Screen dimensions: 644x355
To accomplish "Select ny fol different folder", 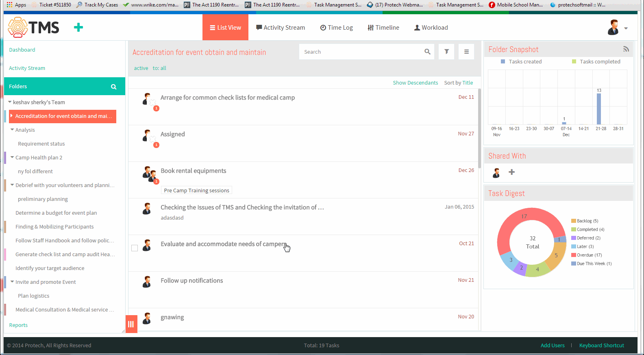I will tap(35, 171).
